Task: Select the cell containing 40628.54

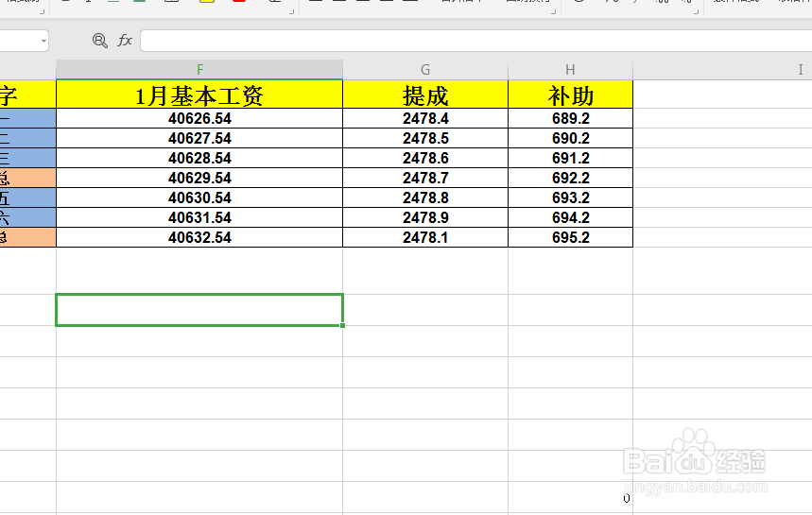Action: click(x=199, y=158)
